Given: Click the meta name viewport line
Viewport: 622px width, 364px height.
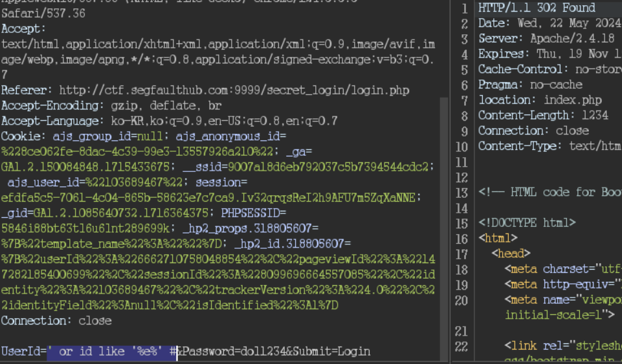Looking at the screenshot, I should pyautogui.click(x=563, y=300).
